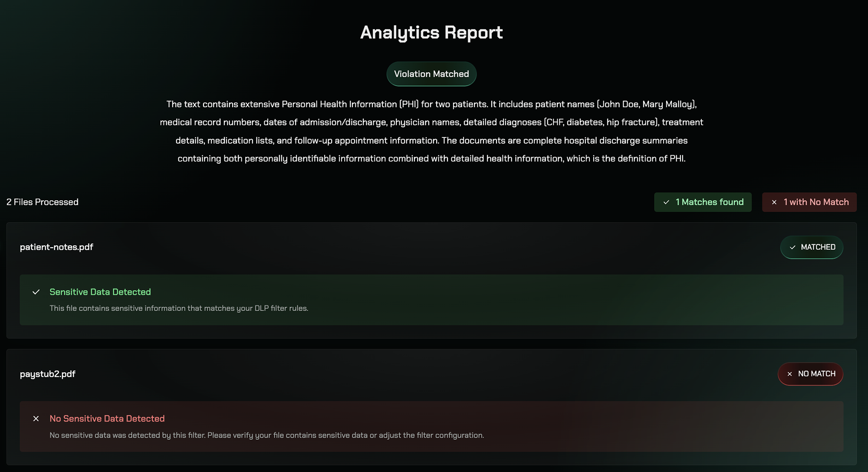Click the 1 Matches found filter button
The width and height of the screenshot is (868, 472).
pyautogui.click(x=703, y=202)
